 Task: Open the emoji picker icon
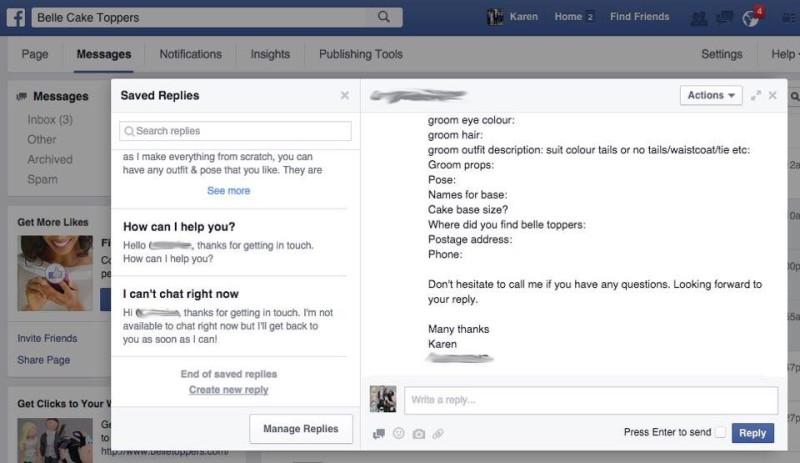point(398,433)
